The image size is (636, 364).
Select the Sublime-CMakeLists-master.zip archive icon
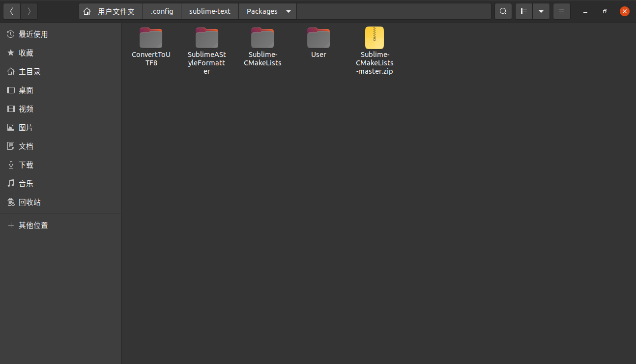[x=375, y=38]
